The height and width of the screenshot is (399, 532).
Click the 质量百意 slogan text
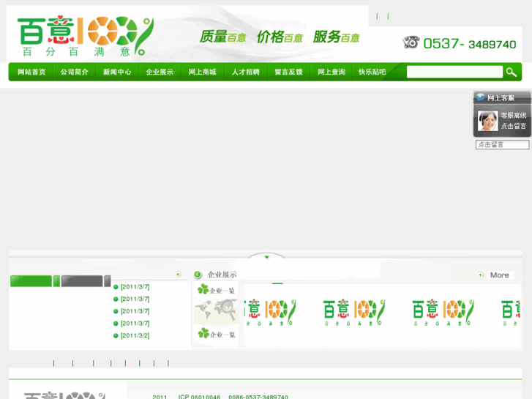(222, 37)
